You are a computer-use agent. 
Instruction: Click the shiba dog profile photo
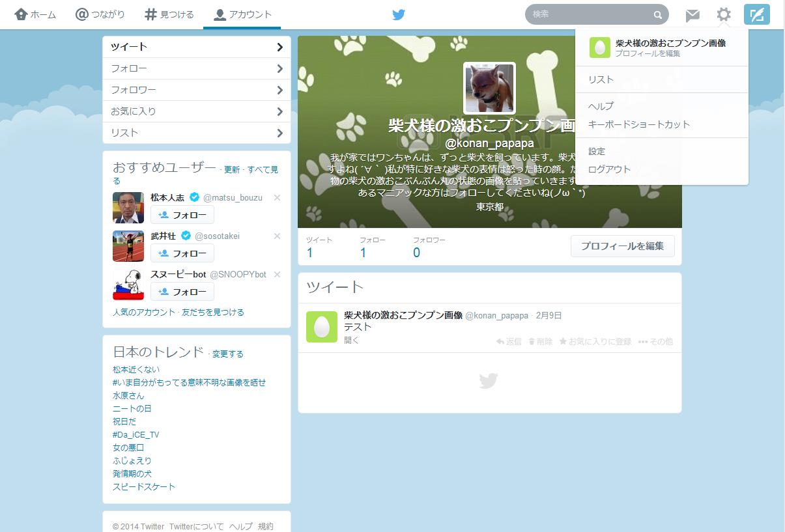point(489,88)
